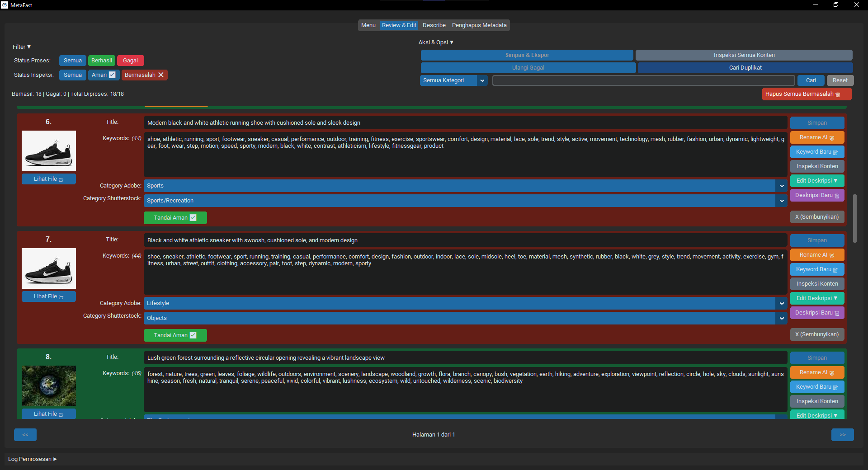Open Lihat File for item 6
Viewport: 868px width, 470px height.
(48, 179)
